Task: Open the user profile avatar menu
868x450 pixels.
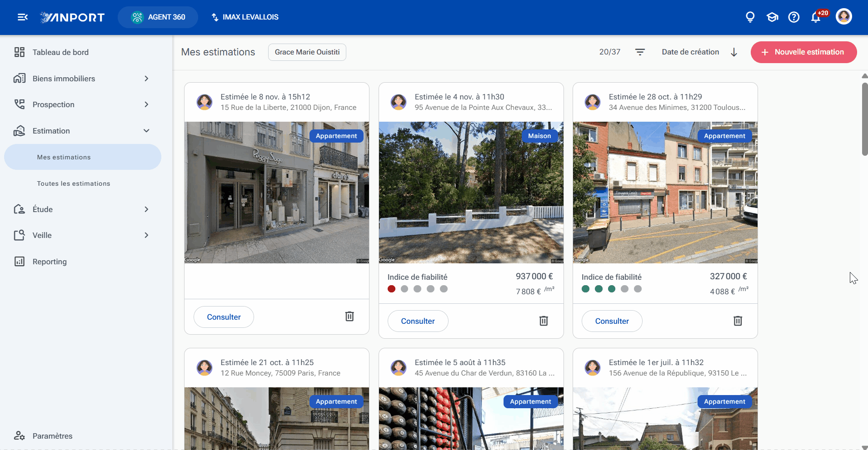Action: point(844,17)
